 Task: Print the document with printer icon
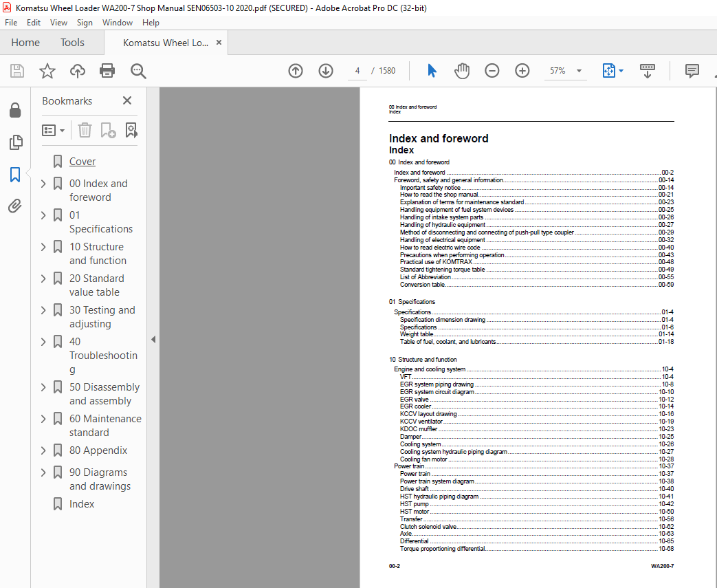(x=107, y=71)
